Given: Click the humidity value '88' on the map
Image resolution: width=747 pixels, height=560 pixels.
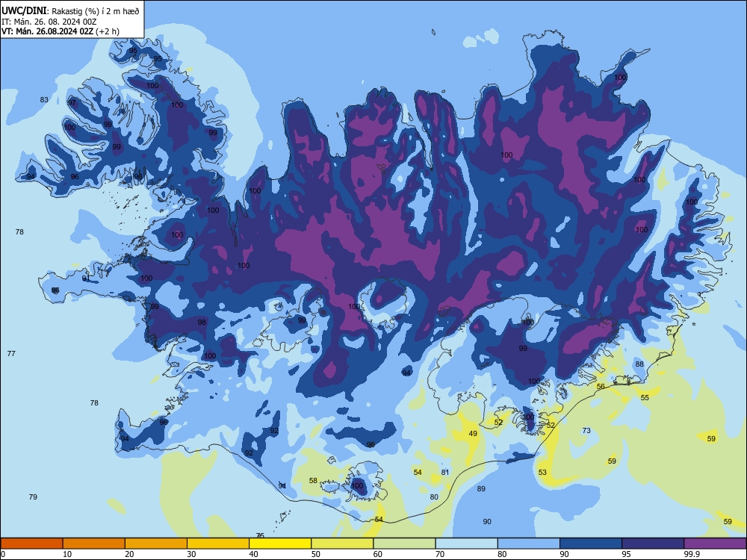Looking at the screenshot, I should [640, 364].
